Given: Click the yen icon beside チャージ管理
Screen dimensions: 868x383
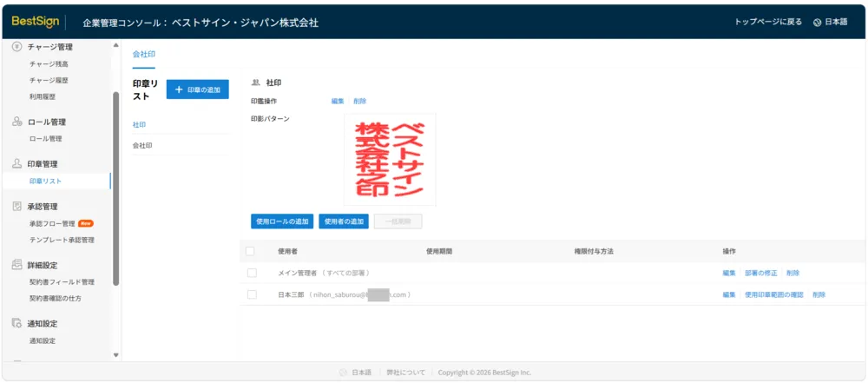Looking at the screenshot, I should tap(17, 47).
